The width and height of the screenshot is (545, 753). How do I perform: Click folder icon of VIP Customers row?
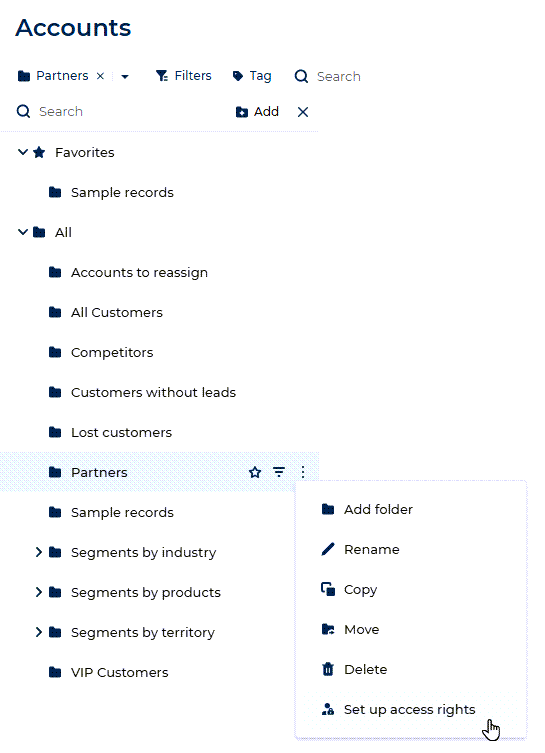(x=55, y=672)
